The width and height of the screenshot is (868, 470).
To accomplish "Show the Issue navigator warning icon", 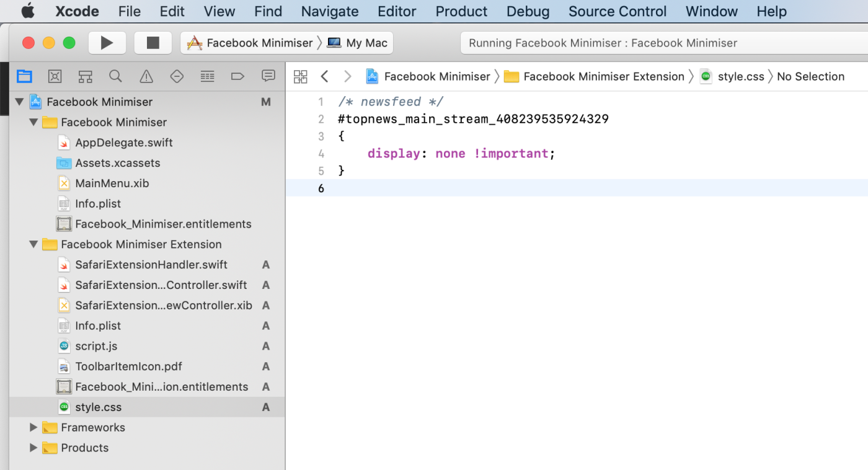I will point(146,76).
